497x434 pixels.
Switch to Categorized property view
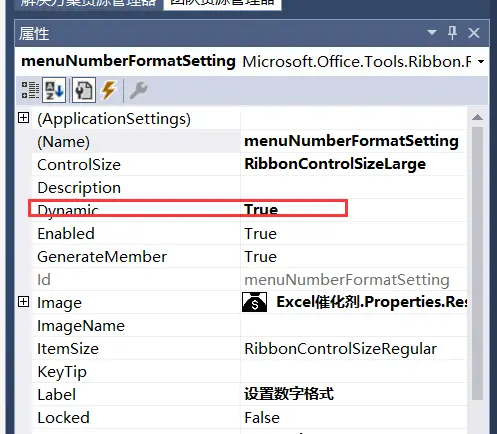click(x=30, y=90)
